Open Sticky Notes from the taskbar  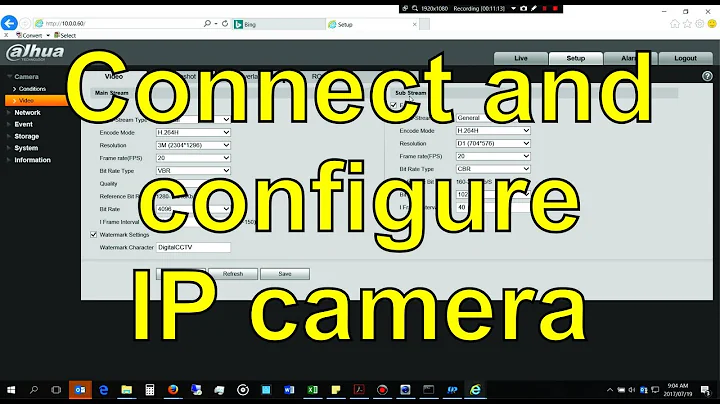coord(336,390)
